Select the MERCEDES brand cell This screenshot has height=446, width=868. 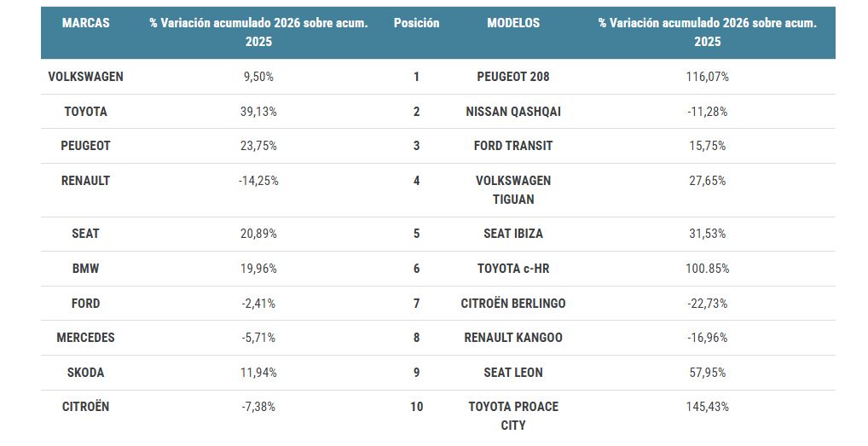point(85,338)
